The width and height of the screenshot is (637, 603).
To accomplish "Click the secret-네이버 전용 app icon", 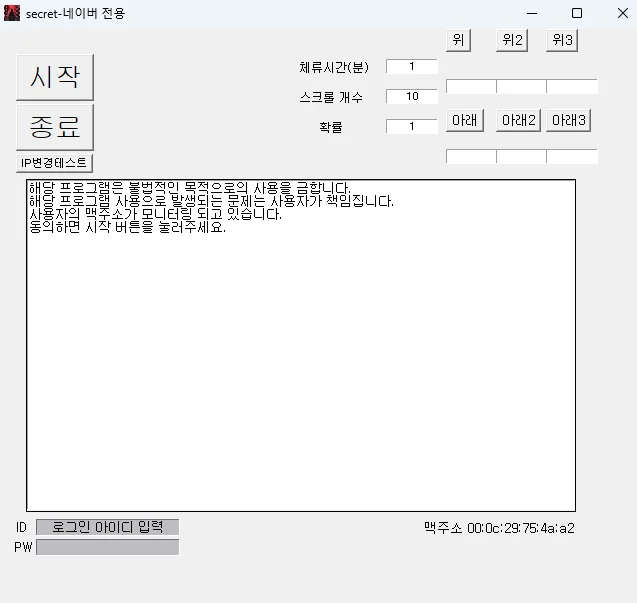I will [x=12, y=13].
